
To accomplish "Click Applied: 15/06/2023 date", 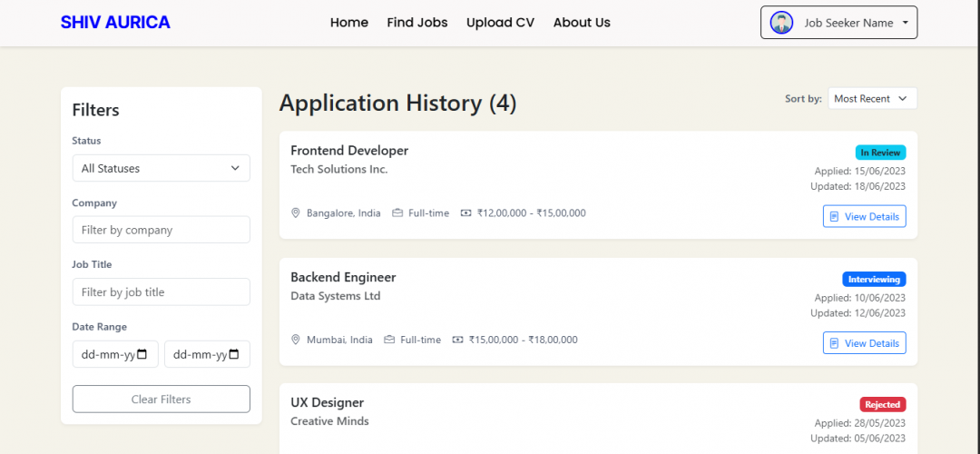I will (860, 171).
